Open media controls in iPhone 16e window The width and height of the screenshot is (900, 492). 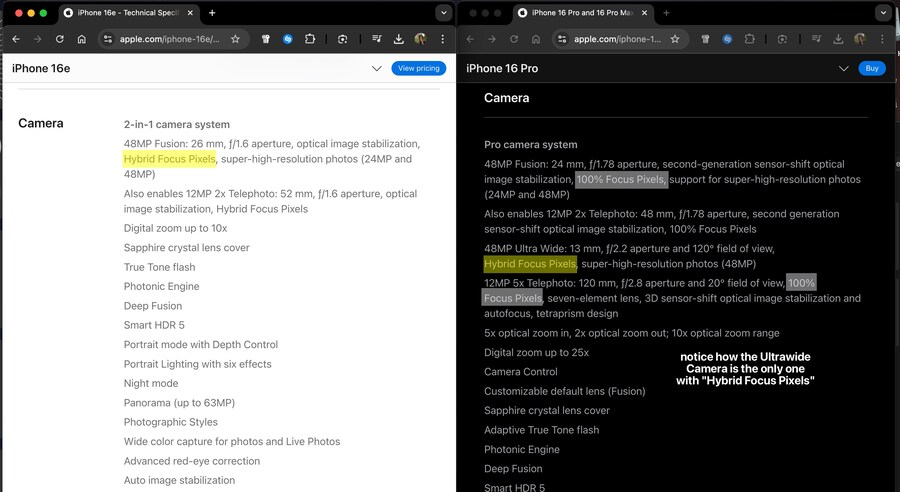pos(377,39)
